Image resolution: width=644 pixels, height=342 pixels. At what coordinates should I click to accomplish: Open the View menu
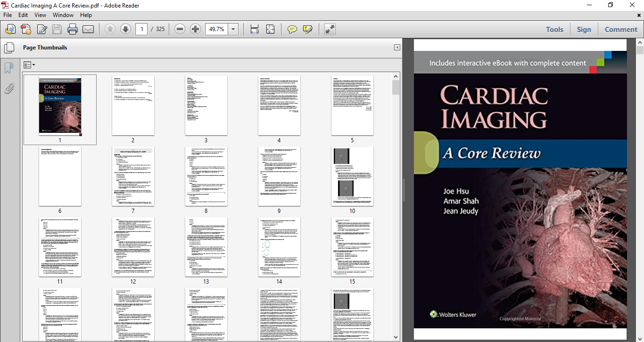(x=40, y=15)
